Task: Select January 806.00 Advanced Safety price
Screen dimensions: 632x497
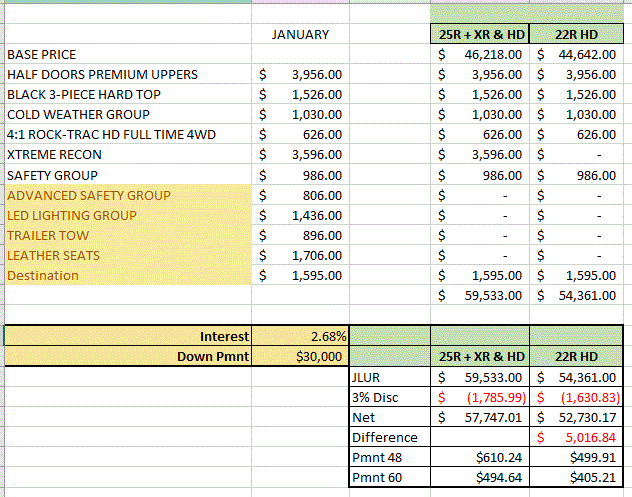Action: (300, 195)
